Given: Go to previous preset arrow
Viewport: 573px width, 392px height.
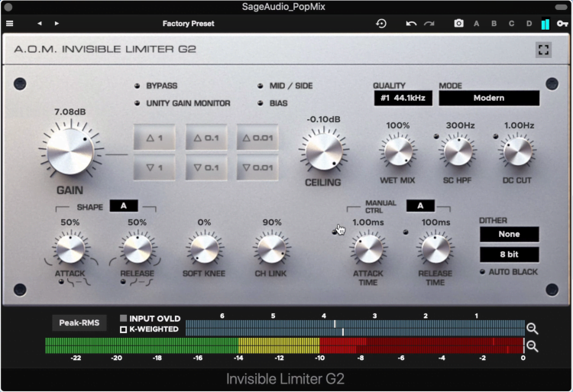Looking at the screenshot, I should 40,24.
